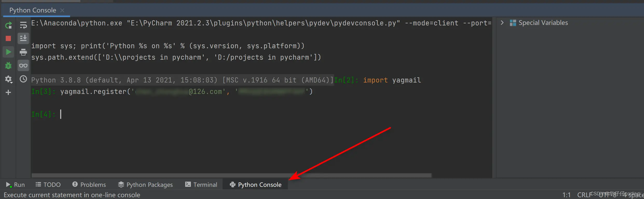Click the CRLF line separator indicator

tap(584, 195)
